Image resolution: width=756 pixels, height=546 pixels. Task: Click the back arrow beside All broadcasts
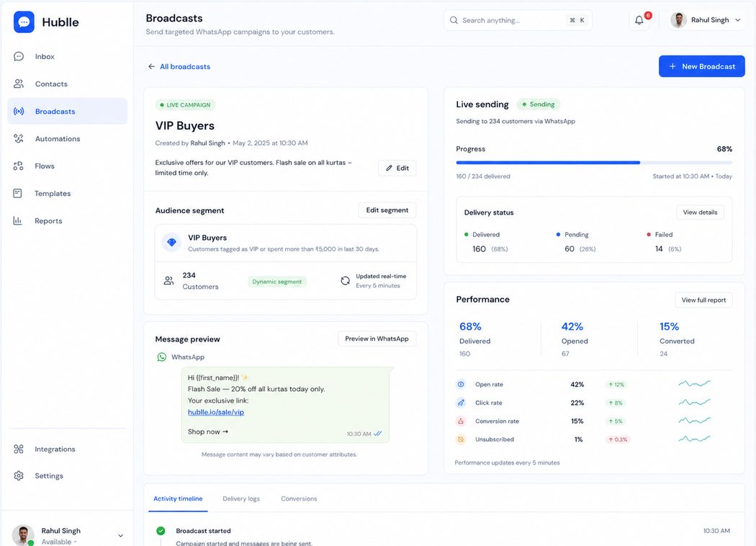151,66
